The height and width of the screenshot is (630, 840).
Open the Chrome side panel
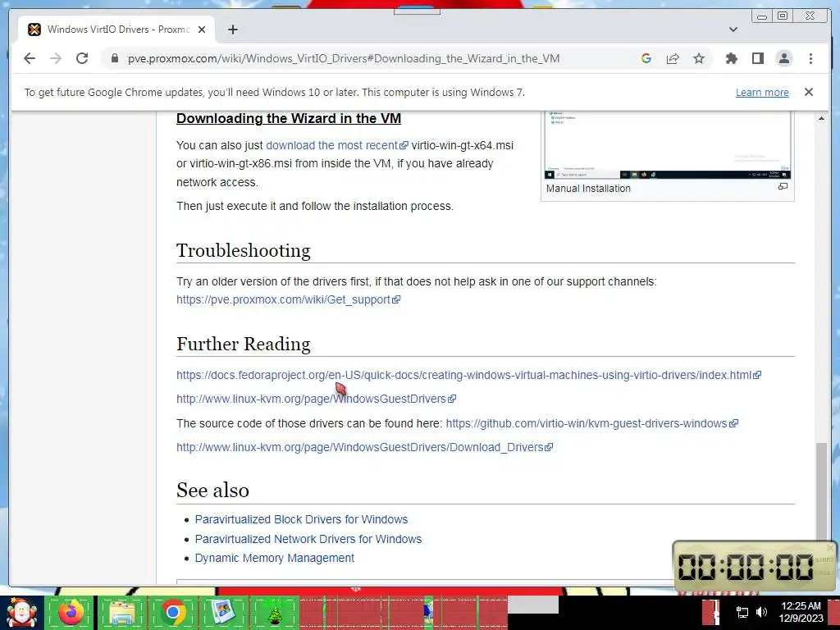click(757, 58)
